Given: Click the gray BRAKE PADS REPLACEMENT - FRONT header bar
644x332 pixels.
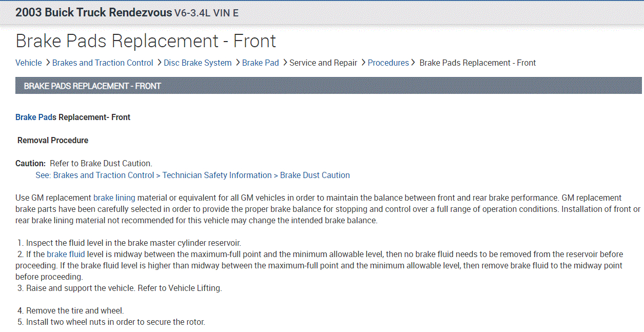Looking at the screenshot, I should click(328, 86).
